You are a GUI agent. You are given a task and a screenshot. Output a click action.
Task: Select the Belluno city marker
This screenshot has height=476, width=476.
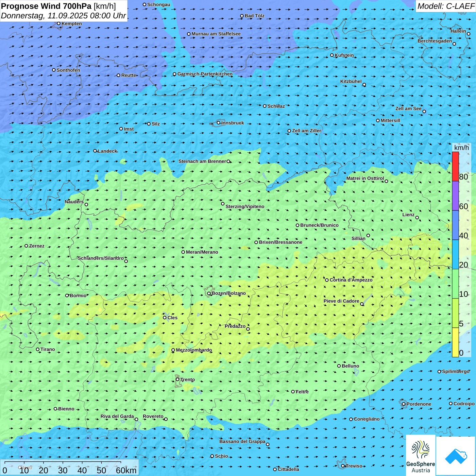[x=339, y=366]
